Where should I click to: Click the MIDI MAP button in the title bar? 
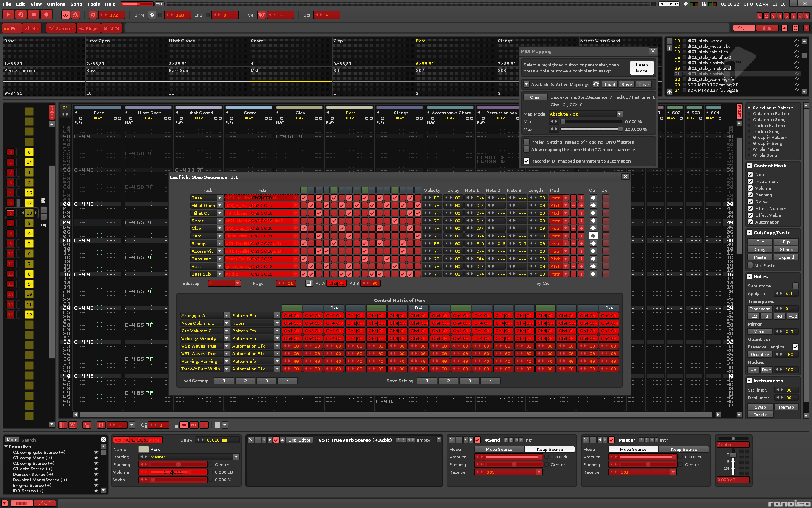point(668,3)
